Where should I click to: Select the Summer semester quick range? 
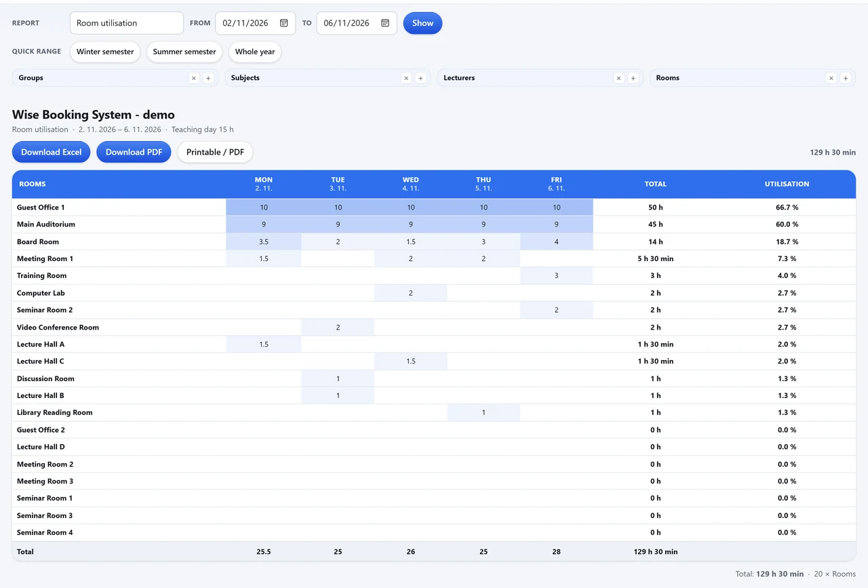[184, 52]
